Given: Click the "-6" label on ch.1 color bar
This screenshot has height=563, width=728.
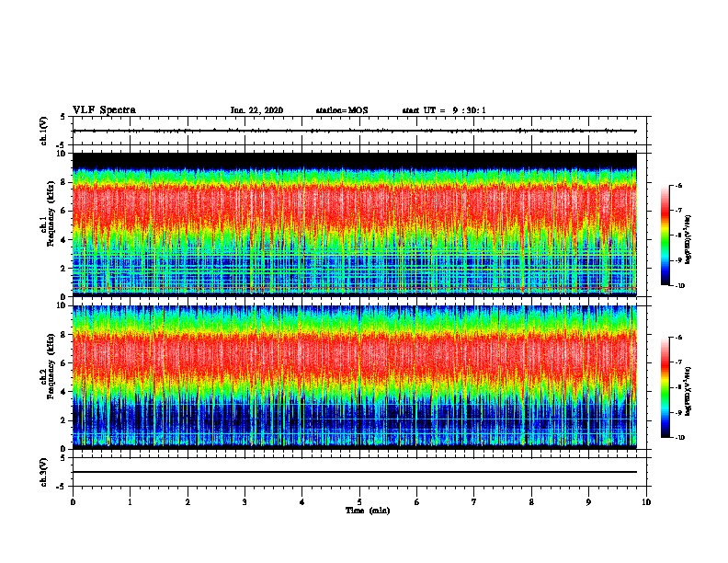Looking at the screenshot, I should point(678,186).
